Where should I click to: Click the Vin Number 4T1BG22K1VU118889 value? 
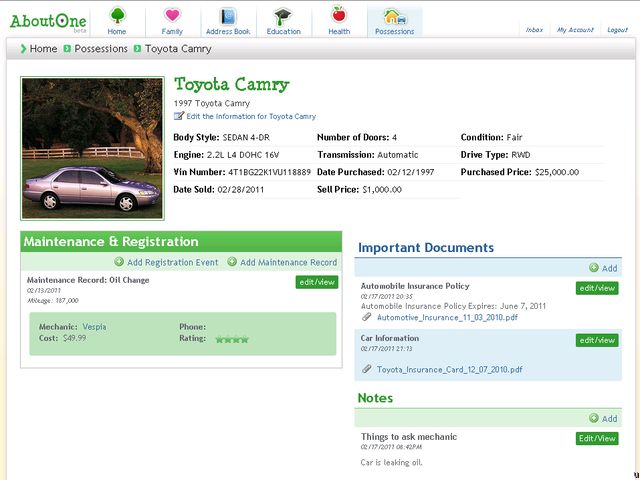[269, 172]
